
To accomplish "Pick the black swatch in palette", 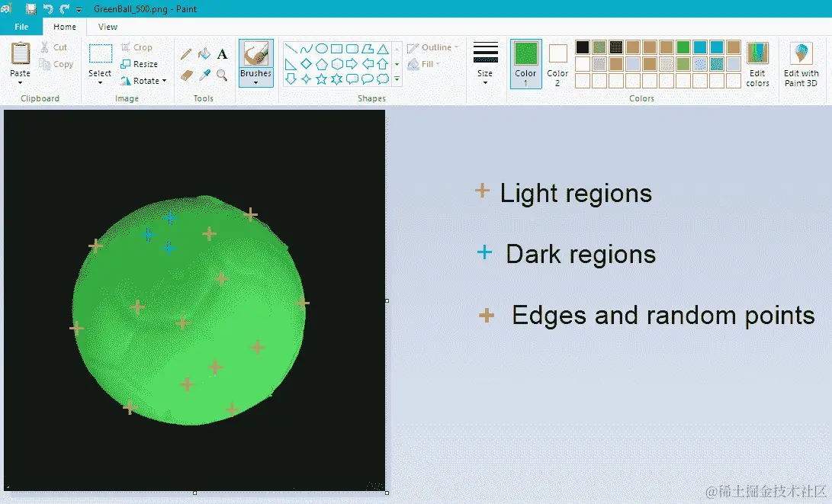I will pyautogui.click(x=583, y=47).
